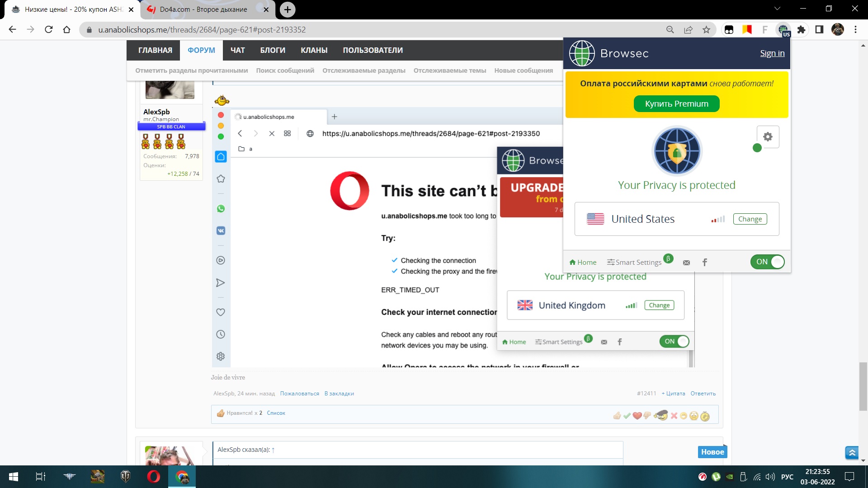Open a new Chrome tab
Viewport: 868px width, 488px height.
pyautogui.click(x=288, y=9)
